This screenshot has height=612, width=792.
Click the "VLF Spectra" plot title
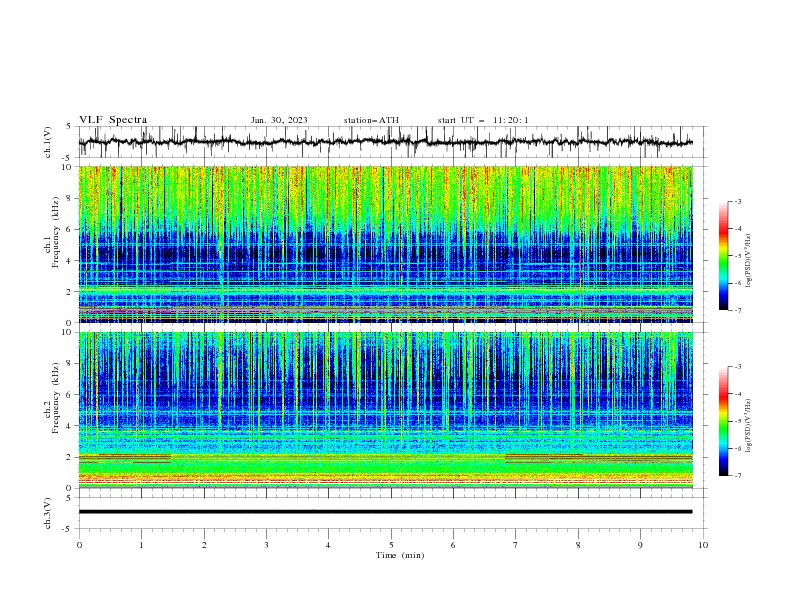(x=113, y=120)
